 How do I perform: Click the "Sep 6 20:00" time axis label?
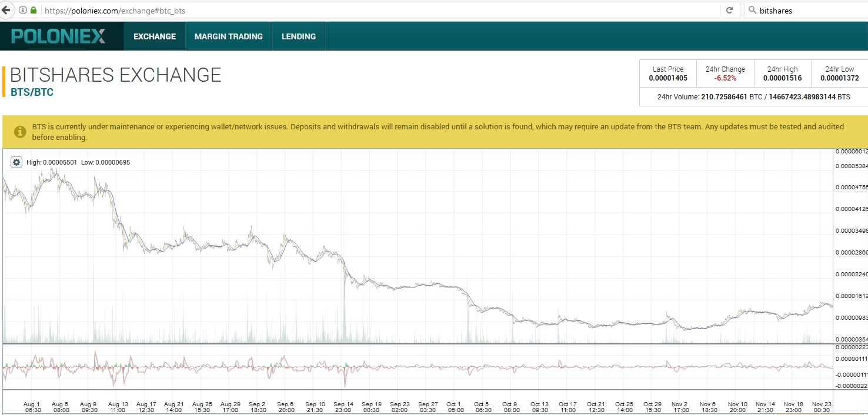pos(286,407)
